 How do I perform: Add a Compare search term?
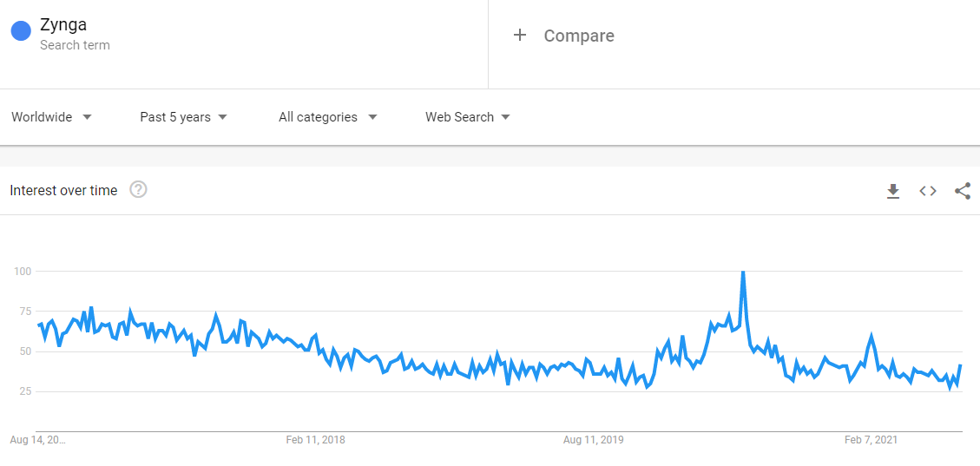(x=579, y=36)
